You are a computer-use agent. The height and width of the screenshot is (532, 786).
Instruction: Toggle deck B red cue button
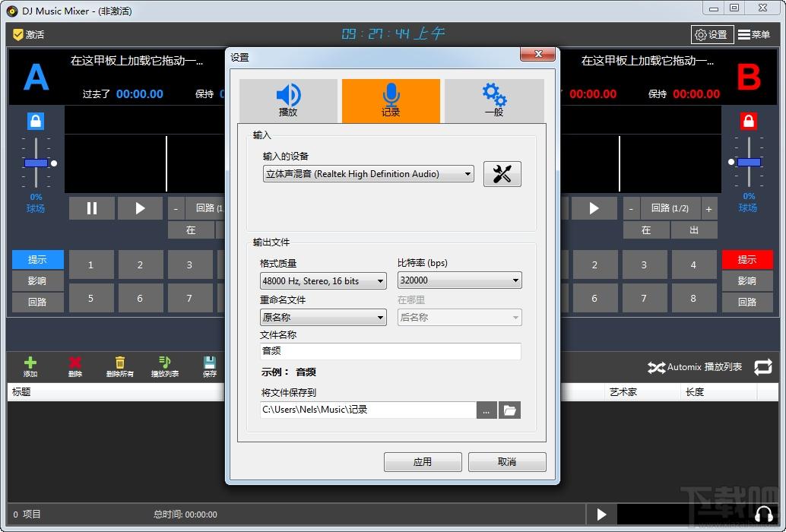[746, 260]
